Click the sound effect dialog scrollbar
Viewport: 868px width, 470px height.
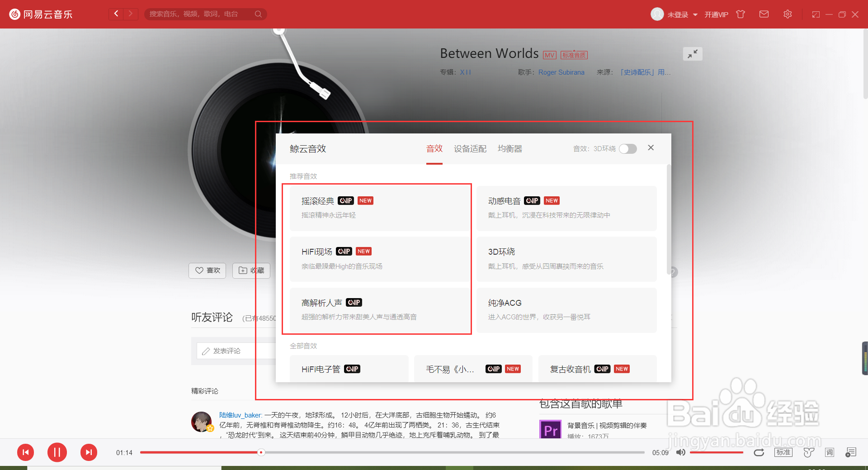point(669,219)
